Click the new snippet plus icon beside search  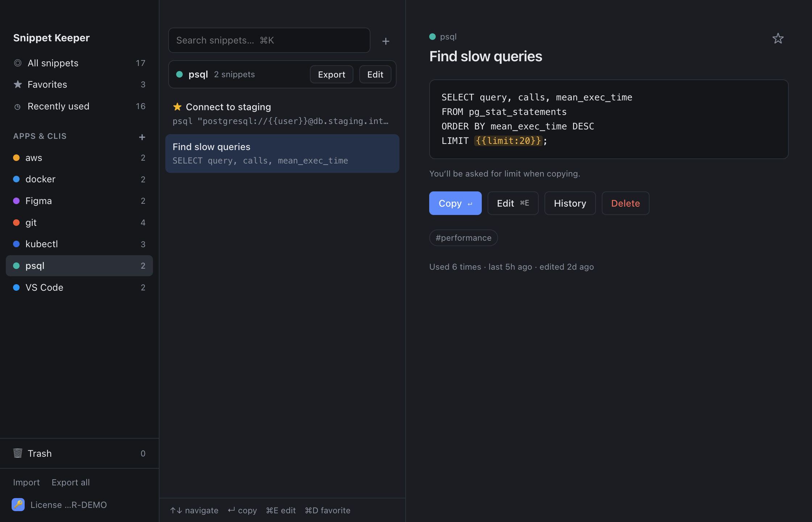(386, 41)
